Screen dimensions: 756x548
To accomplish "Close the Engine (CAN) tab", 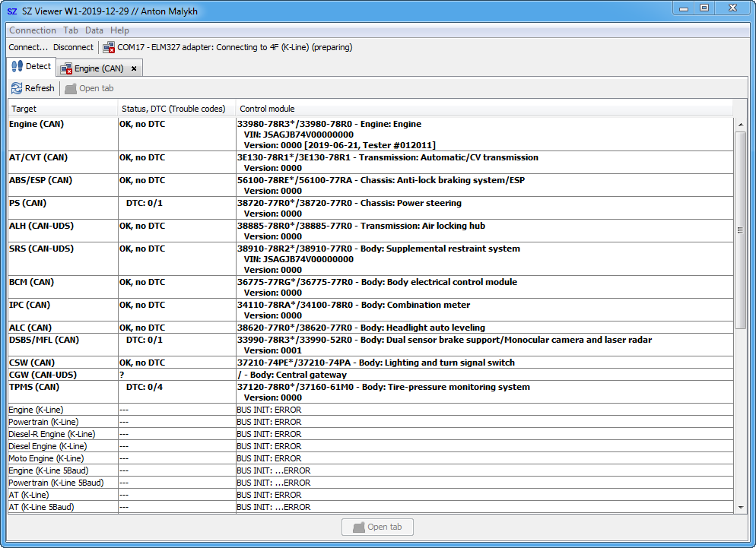I will click(x=134, y=68).
